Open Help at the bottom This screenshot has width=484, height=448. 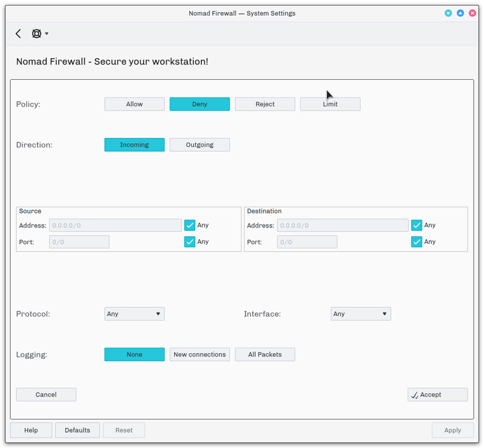pyautogui.click(x=31, y=430)
